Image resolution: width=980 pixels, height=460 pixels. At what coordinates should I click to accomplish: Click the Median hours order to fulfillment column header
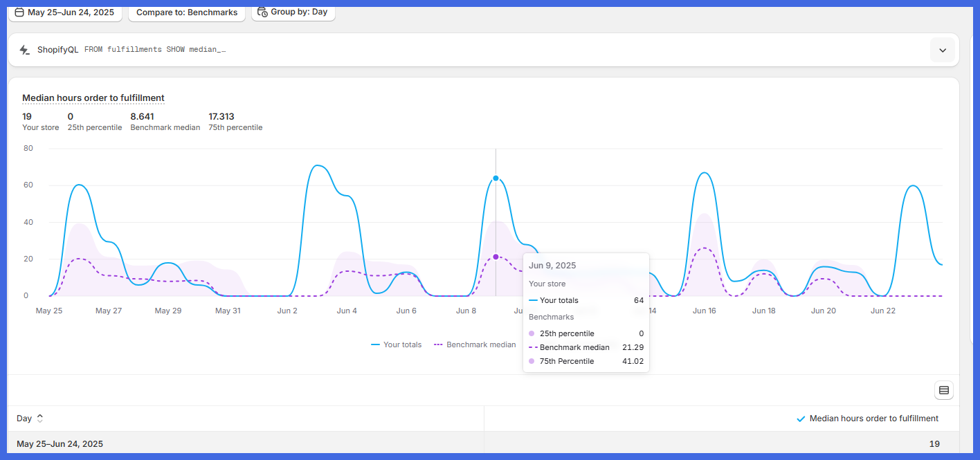[x=873, y=418]
